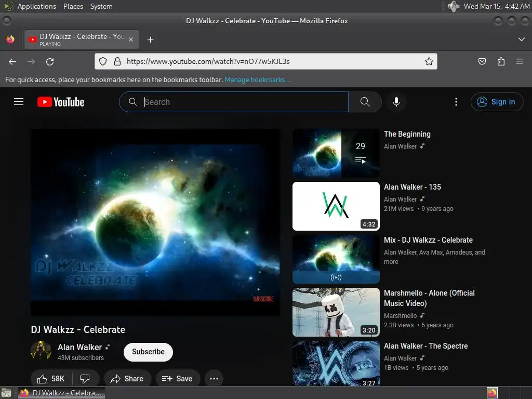Bookmark this page with the star
The height and width of the screenshot is (399, 532).
(429, 61)
